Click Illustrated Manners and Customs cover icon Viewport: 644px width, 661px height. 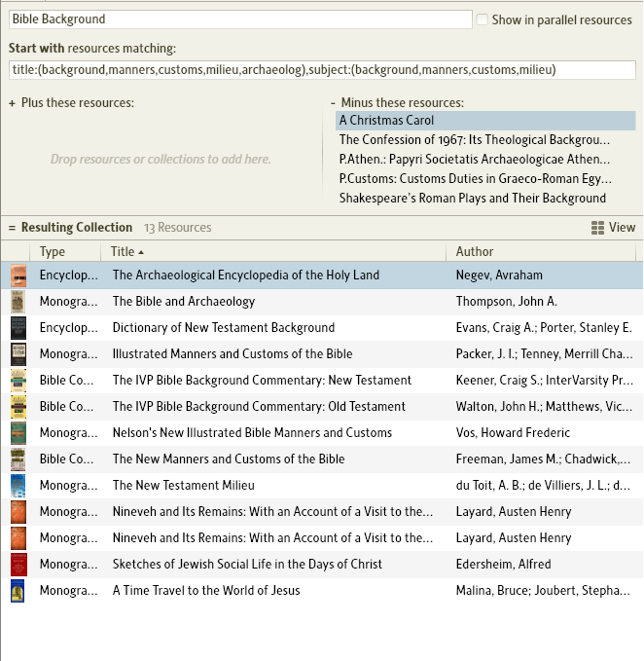[x=18, y=354]
